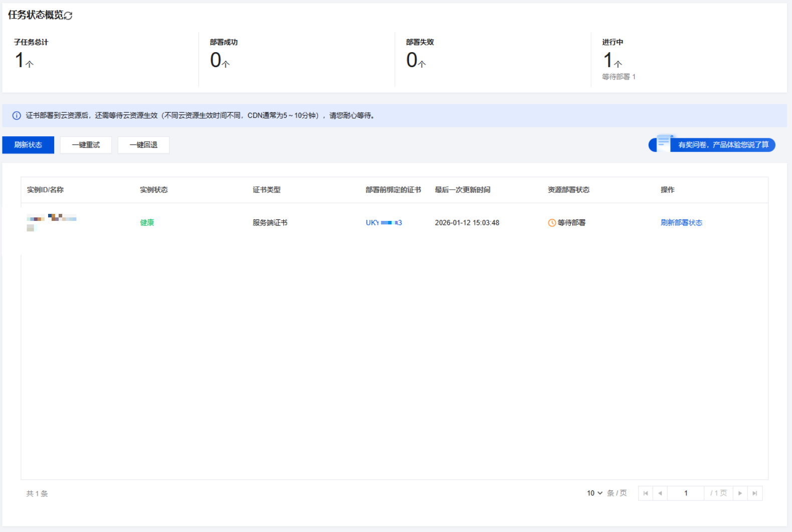Go to the previous page arrow
This screenshot has height=532, width=792.
point(660,493)
